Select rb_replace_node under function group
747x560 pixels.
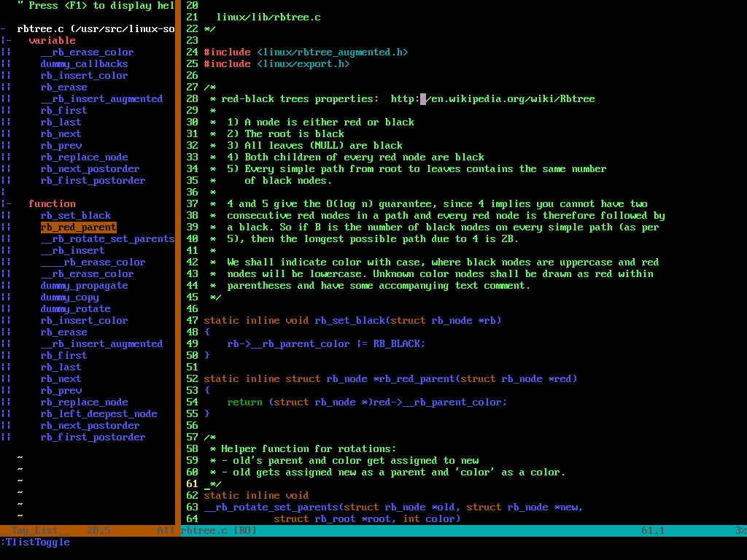click(84, 402)
